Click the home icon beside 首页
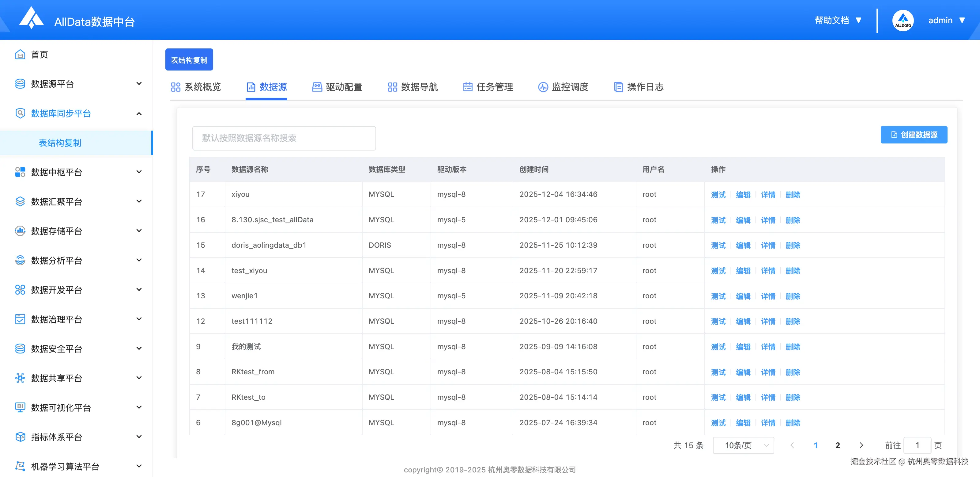 20,55
